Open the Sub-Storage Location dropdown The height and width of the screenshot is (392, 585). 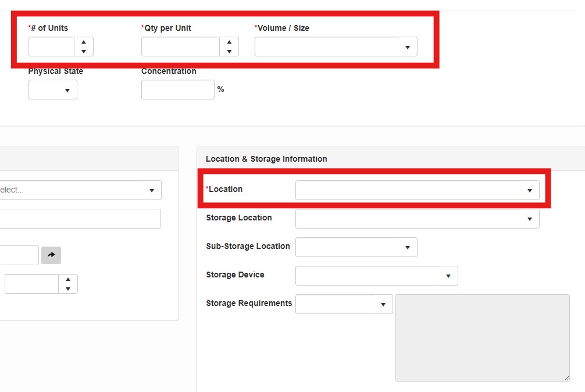(x=356, y=247)
